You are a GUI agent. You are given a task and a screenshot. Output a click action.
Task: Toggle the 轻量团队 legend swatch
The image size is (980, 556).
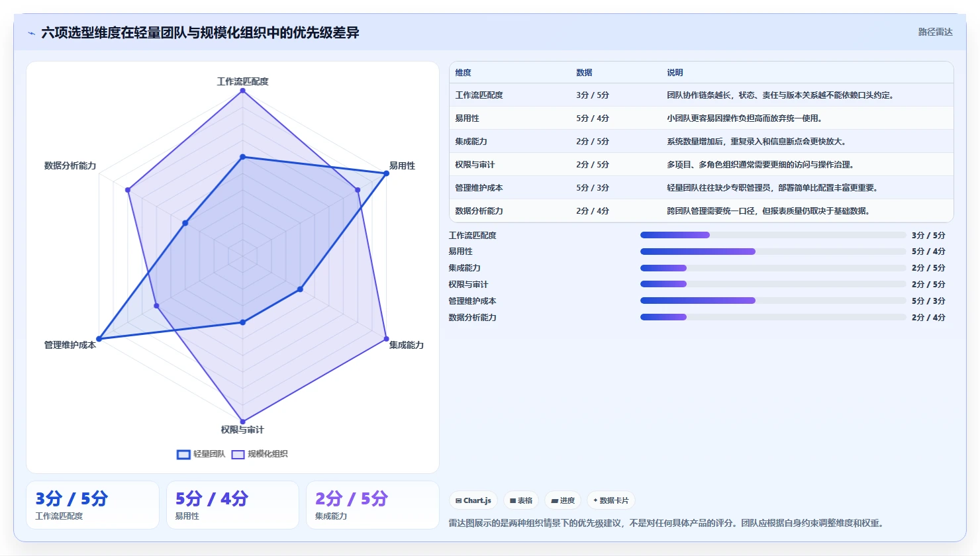pyautogui.click(x=183, y=454)
